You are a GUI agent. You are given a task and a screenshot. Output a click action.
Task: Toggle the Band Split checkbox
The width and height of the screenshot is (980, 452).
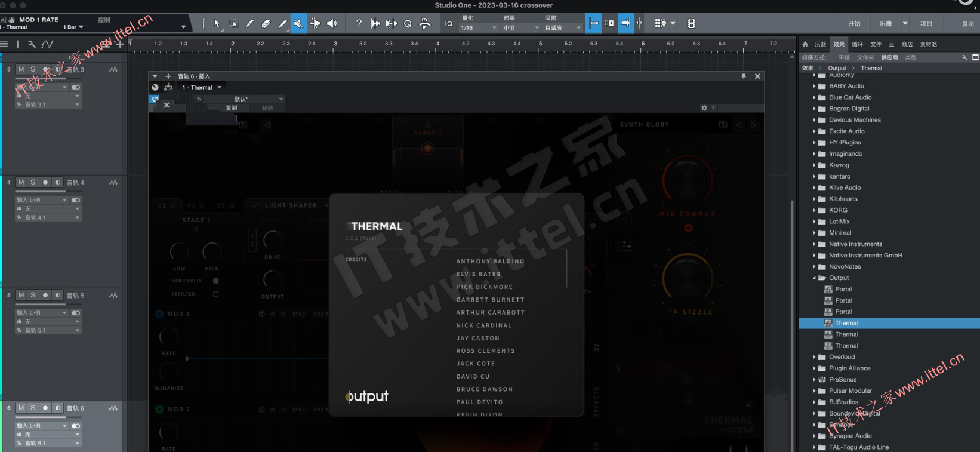[x=216, y=281]
